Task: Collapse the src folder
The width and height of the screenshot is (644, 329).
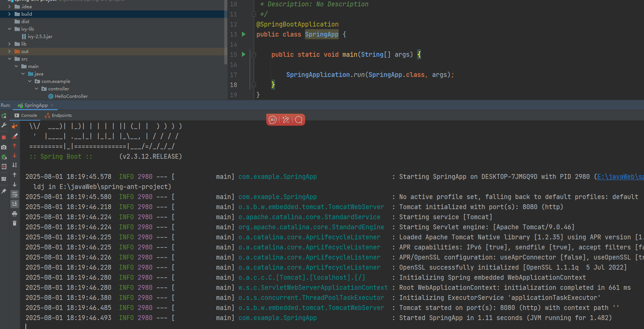Action: (x=9, y=59)
